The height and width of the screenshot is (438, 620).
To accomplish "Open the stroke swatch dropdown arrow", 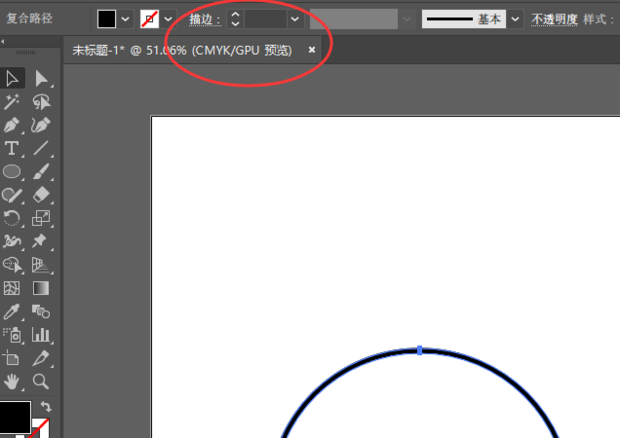I will (x=168, y=19).
